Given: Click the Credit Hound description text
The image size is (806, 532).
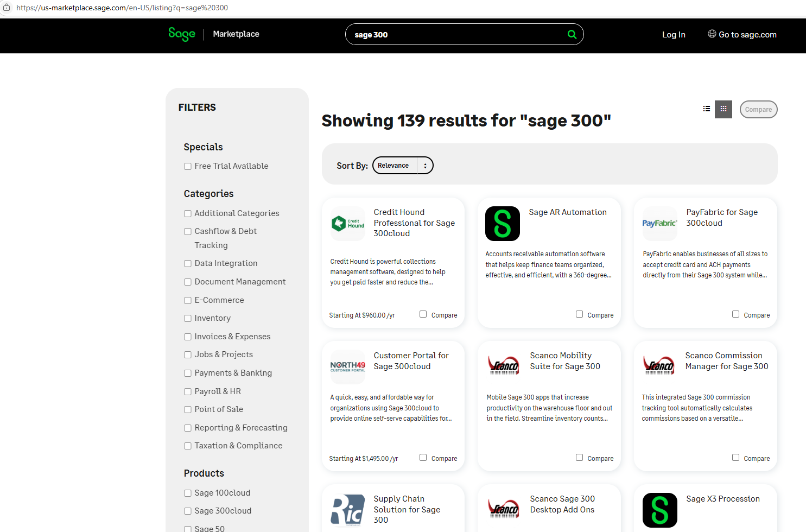Looking at the screenshot, I should click(x=388, y=272).
